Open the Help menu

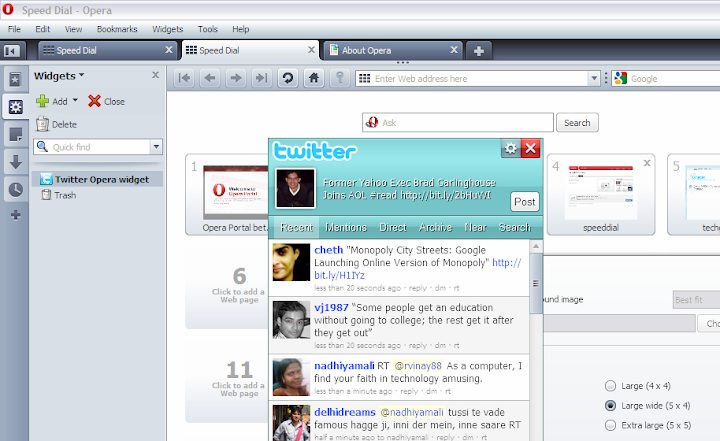pos(241,29)
